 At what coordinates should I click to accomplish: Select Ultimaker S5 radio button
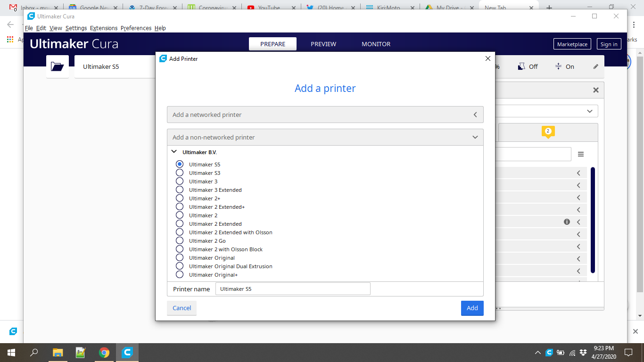(180, 164)
